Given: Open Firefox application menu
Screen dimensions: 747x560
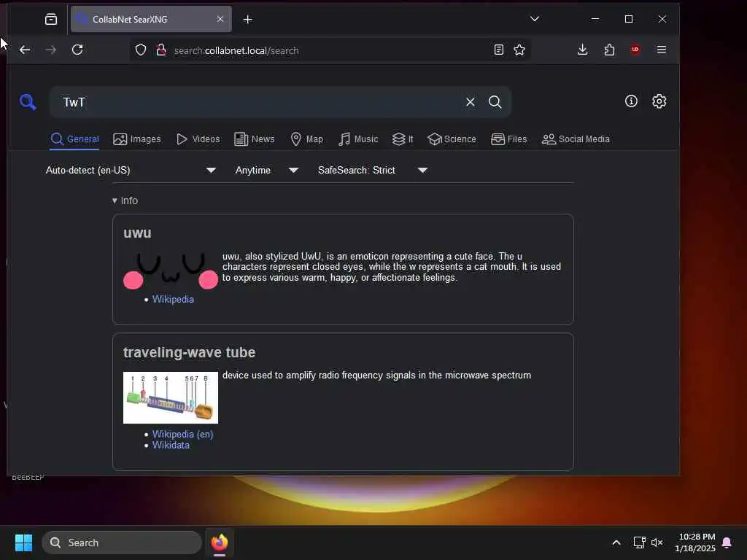Looking at the screenshot, I should 661,50.
